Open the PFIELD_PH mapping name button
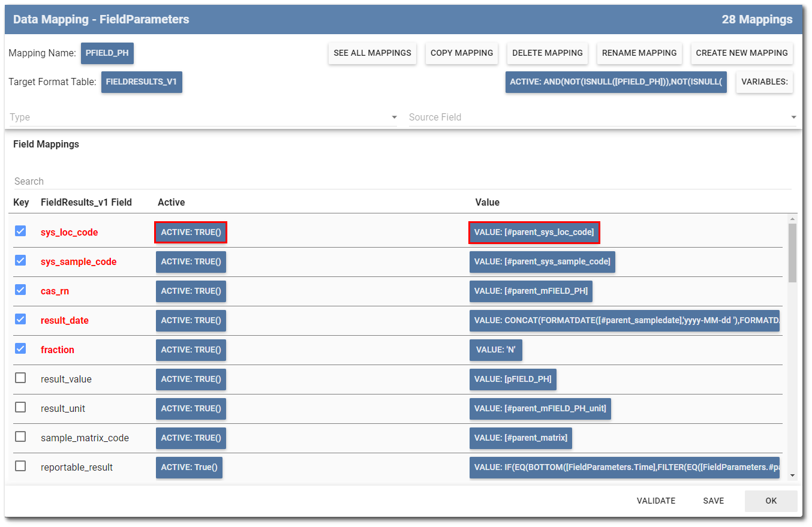Screen dimensions: 812x527 [107, 53]
